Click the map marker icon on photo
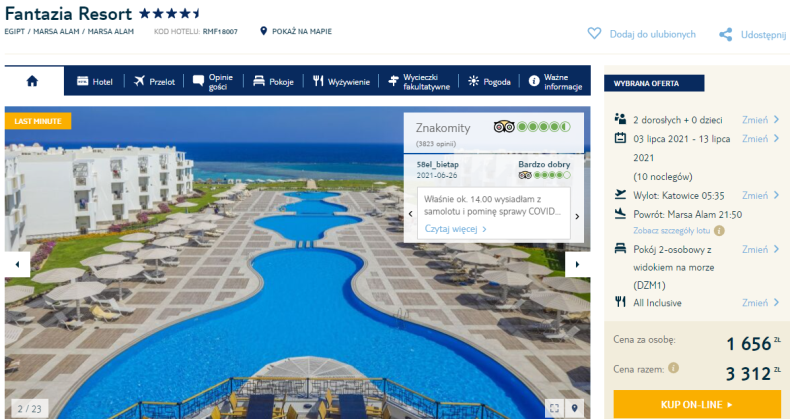 click(574, 408)
